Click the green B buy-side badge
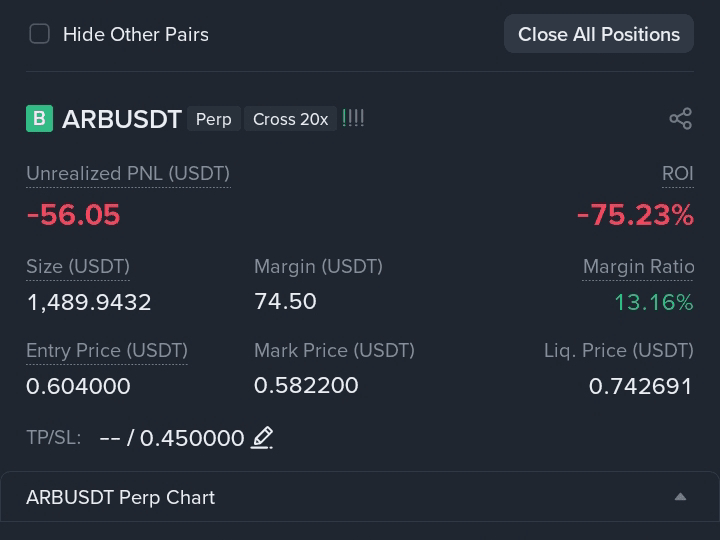 point(39,119)
